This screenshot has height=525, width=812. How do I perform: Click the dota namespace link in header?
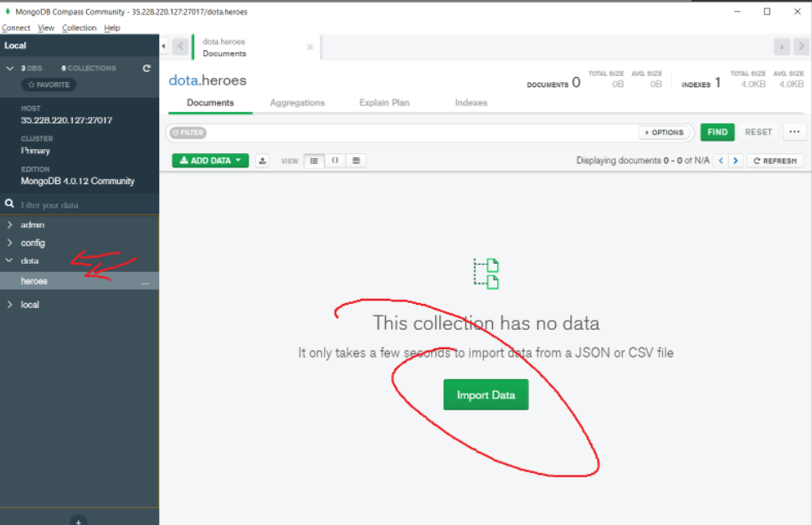tap(183, 80)
